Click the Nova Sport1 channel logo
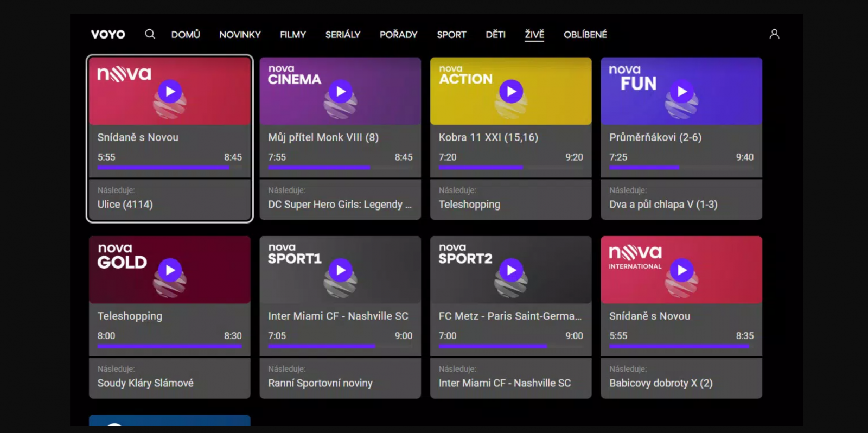868x433 pixels. (295, 254)
